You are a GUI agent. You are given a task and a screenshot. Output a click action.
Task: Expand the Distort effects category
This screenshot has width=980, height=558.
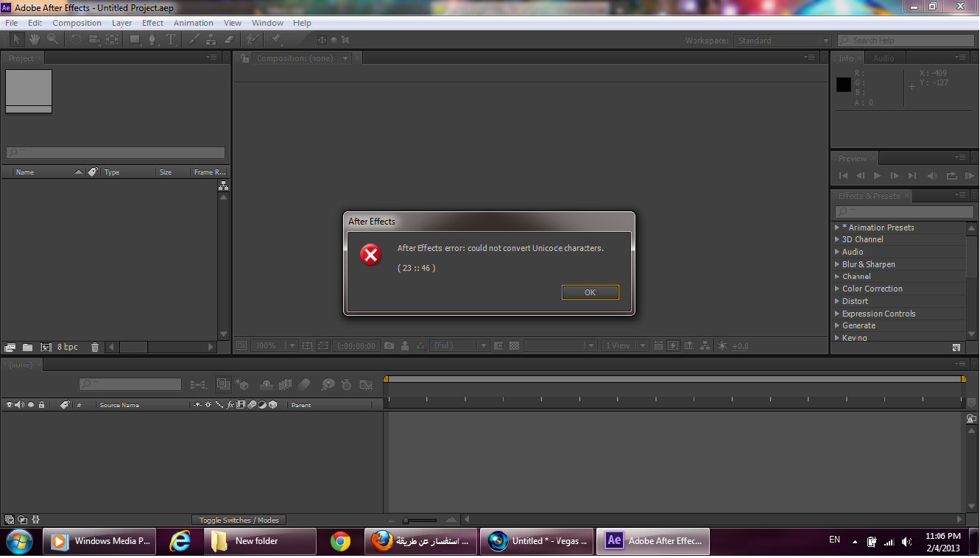(x=837, y=301)
